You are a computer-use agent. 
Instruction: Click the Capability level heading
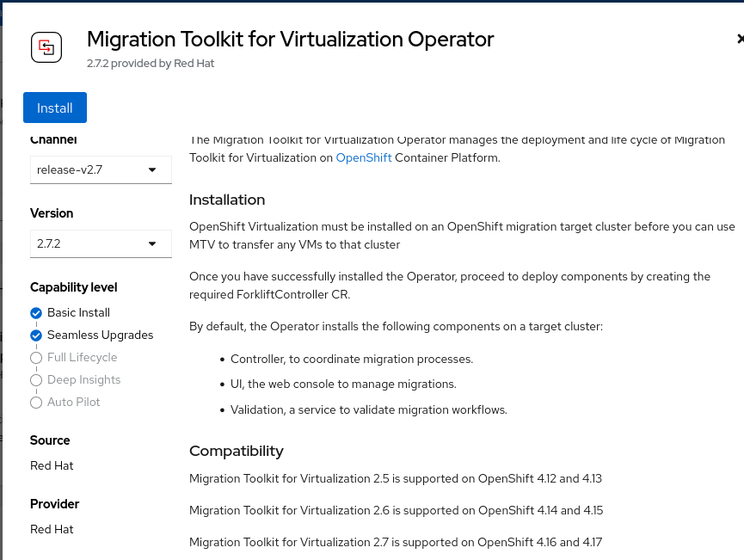tap(73, 287)
